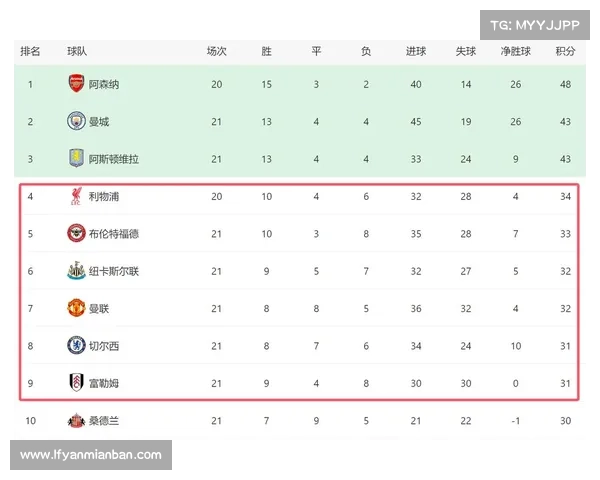
Task: Click the Manchester City club crest
Action: click(x=77, y=121)
